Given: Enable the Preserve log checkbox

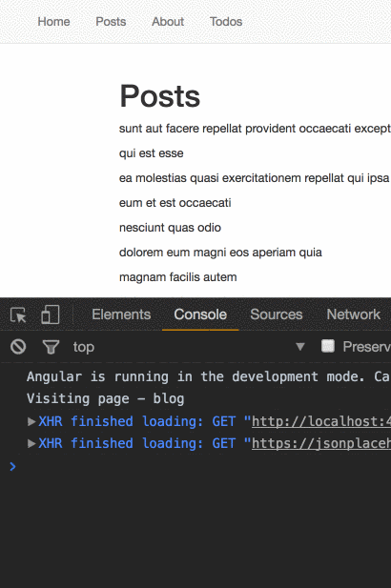Looking at the screenshot, I should (328, 346).
